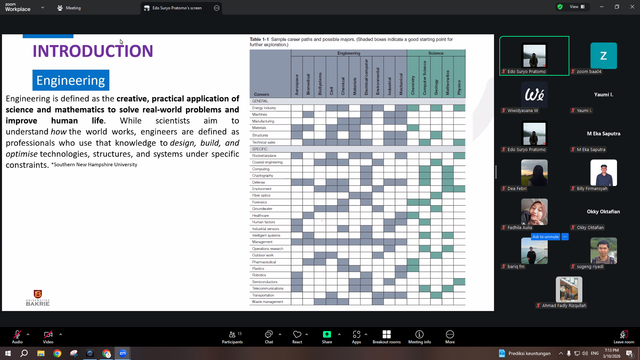Open the More options menu

tap(450, 337)
